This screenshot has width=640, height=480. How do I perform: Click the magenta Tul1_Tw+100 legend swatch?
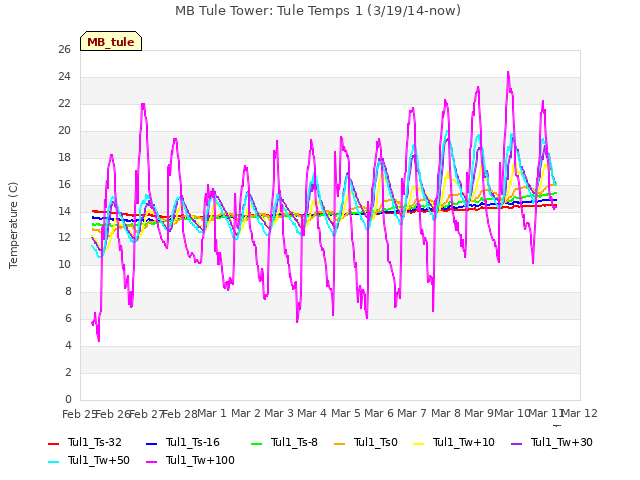click(x=151, y=462)
